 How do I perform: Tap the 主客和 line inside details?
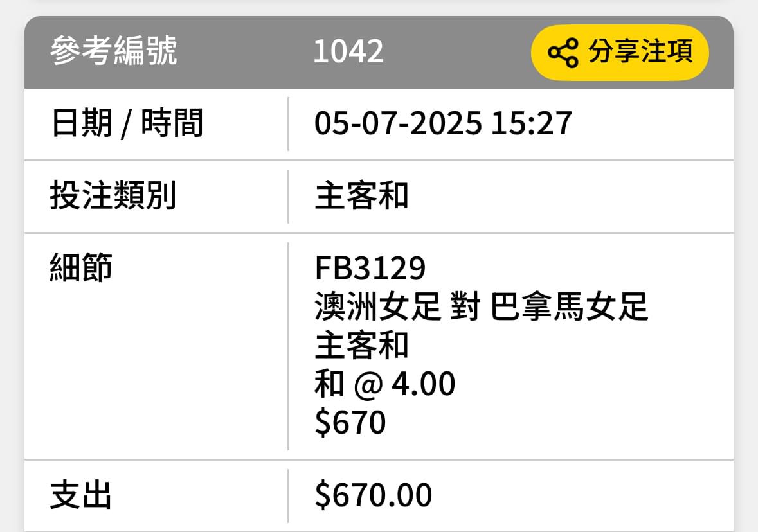point(361,346)
